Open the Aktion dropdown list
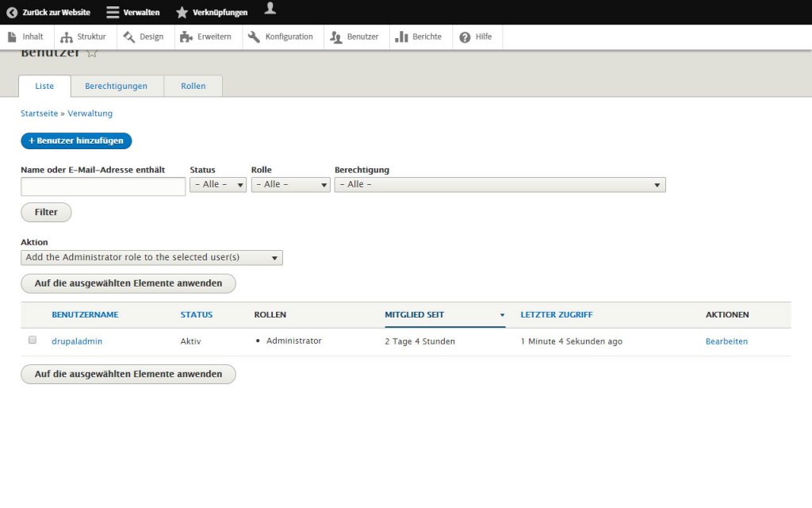 [151, 257]
